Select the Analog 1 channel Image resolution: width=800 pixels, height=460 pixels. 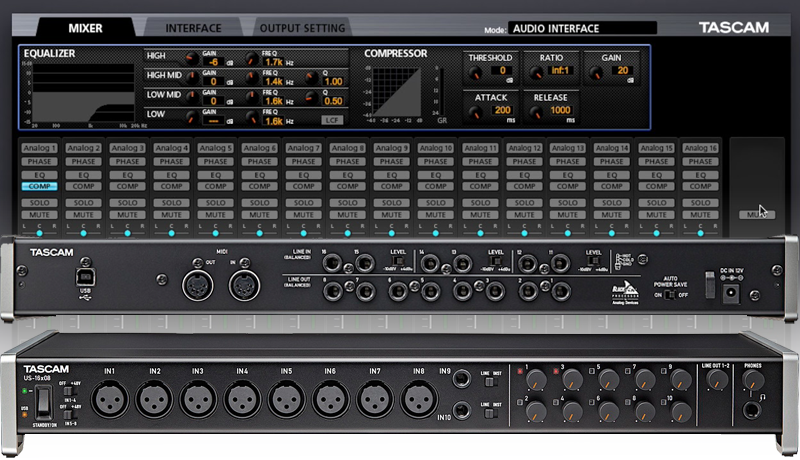[x=39, y=148]
